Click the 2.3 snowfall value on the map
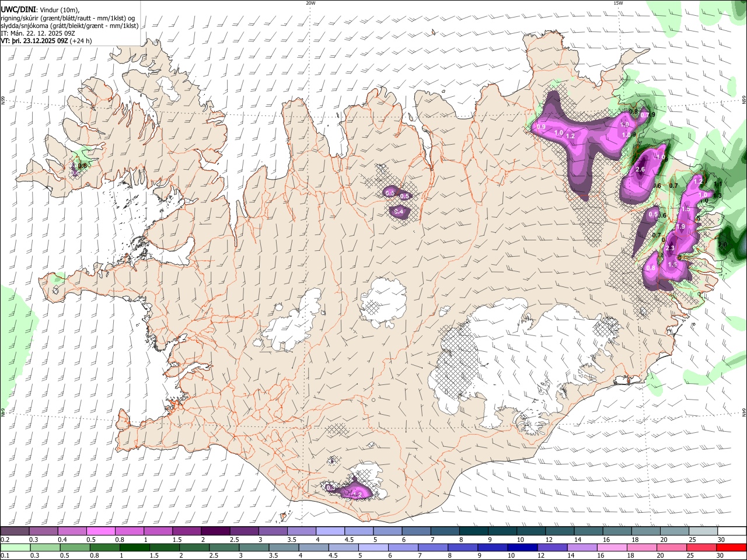 pyautogui.click(x=670, y=249)
